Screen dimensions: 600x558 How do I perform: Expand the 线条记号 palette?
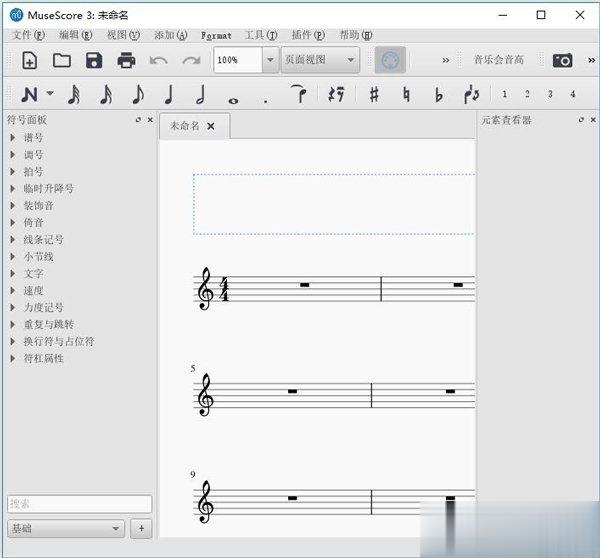tap(13, 240)
